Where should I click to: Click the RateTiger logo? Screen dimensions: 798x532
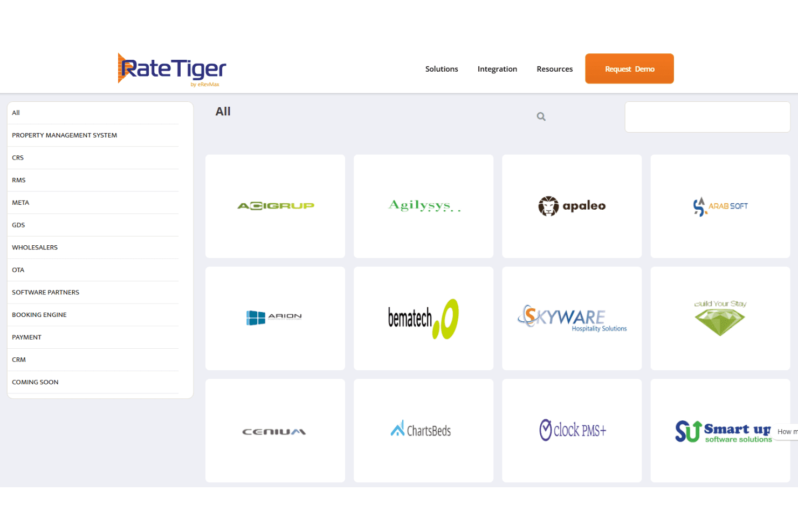point(172,70)
